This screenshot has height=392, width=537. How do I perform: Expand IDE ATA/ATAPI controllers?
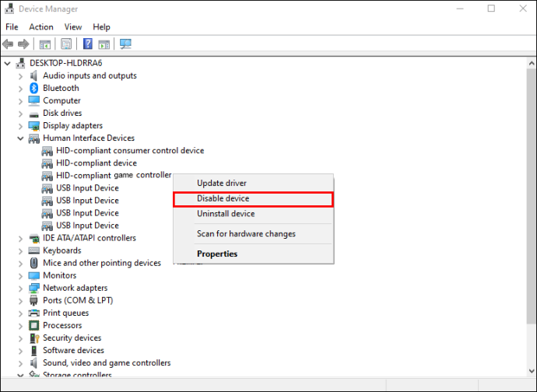pyautogui.click(x=20, y=238)
